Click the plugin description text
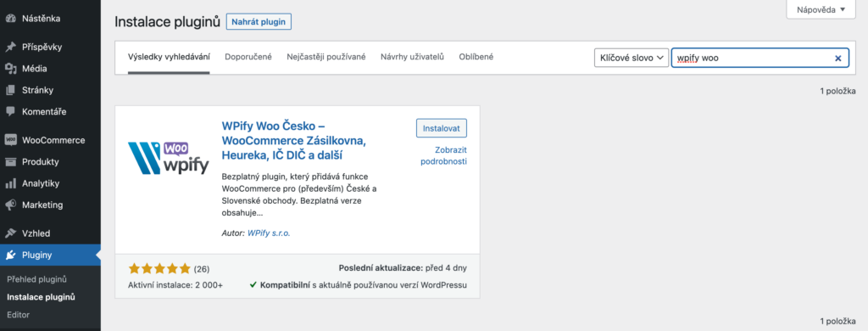Image resolution: width=868 pixels, height=331 pixels. tap(299, 194)
